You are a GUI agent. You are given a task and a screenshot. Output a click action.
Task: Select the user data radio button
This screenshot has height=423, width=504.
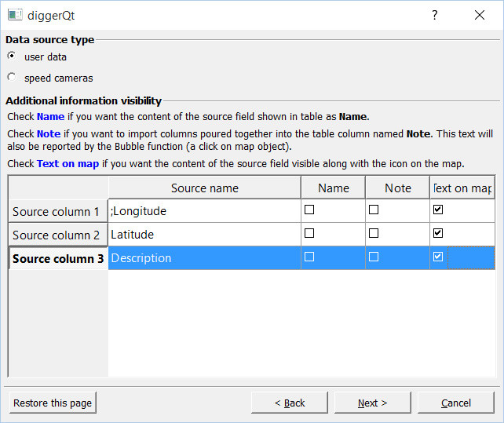(12, 57)
